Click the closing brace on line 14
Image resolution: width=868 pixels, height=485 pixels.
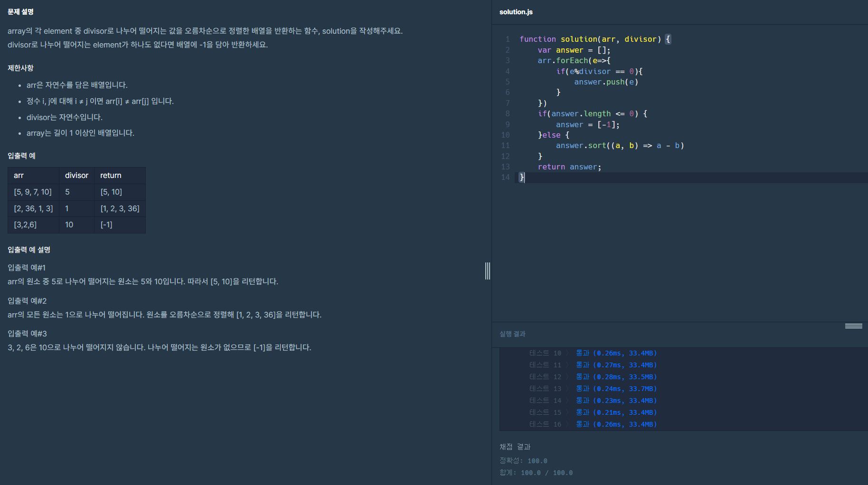(522, 177)
